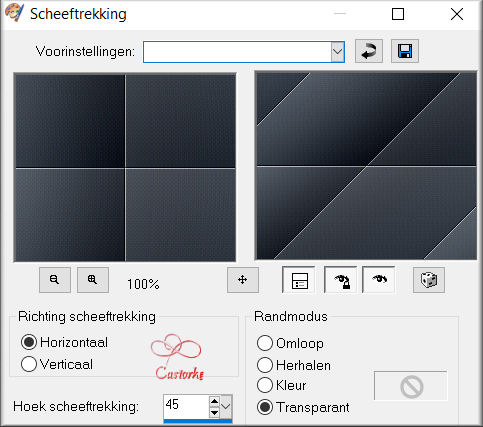Image resolution: width=483 pixels, height=427 pixels.
Task: Toggle the show/hide previews panel icon
Action: (x=299, y=280)
